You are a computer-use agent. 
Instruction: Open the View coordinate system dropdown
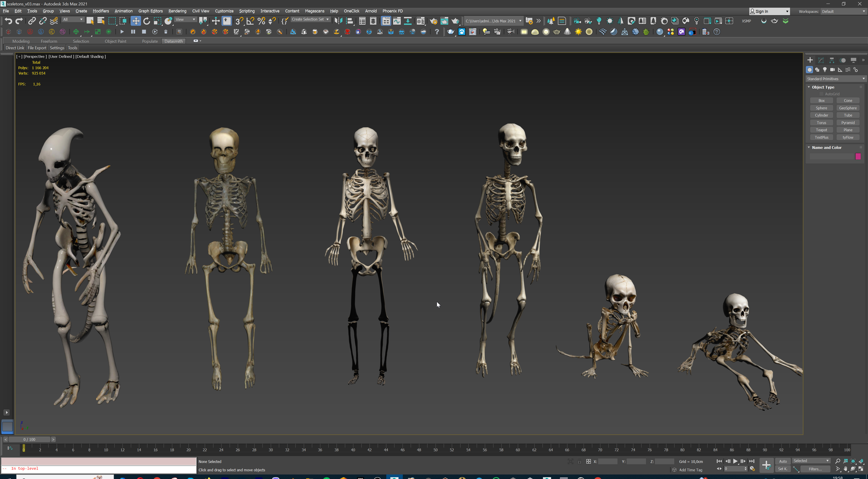[185, 19]
